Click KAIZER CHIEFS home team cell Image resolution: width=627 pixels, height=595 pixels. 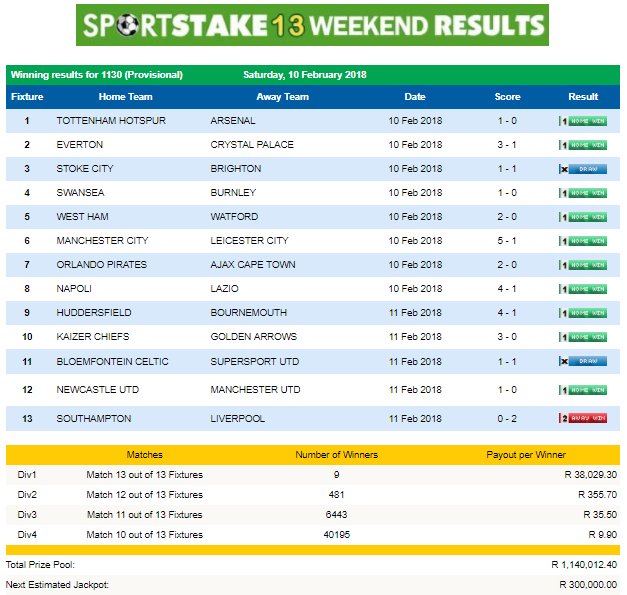click(x=93, y=337)
